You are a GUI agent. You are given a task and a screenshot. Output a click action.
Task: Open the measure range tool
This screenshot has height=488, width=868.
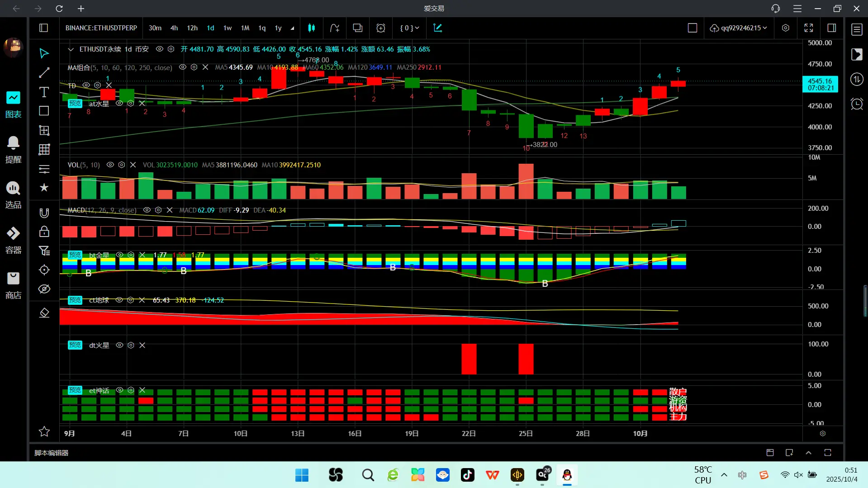(x=44, y=131)
